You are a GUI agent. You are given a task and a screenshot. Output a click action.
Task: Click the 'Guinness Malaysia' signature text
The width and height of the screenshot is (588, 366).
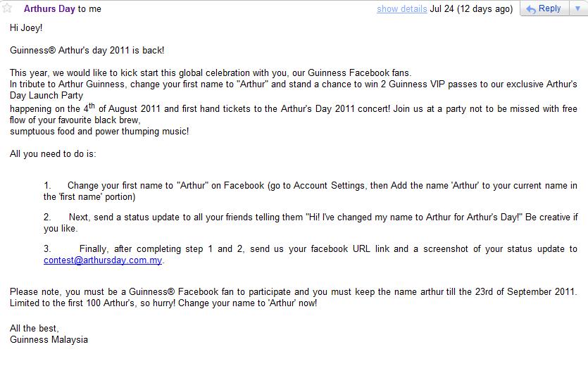pos(49,339)
